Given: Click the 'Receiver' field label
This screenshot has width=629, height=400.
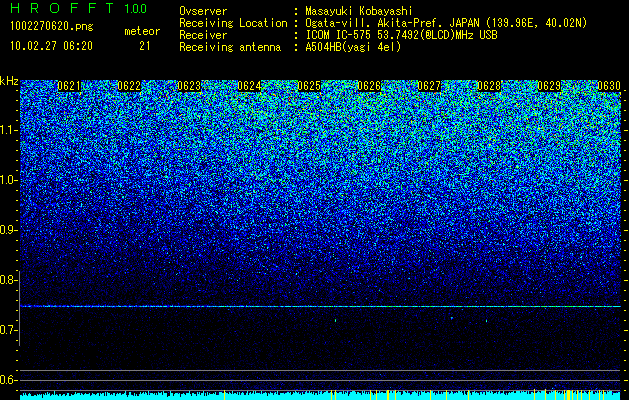Looking at the screenshot, I should point(203,35).
